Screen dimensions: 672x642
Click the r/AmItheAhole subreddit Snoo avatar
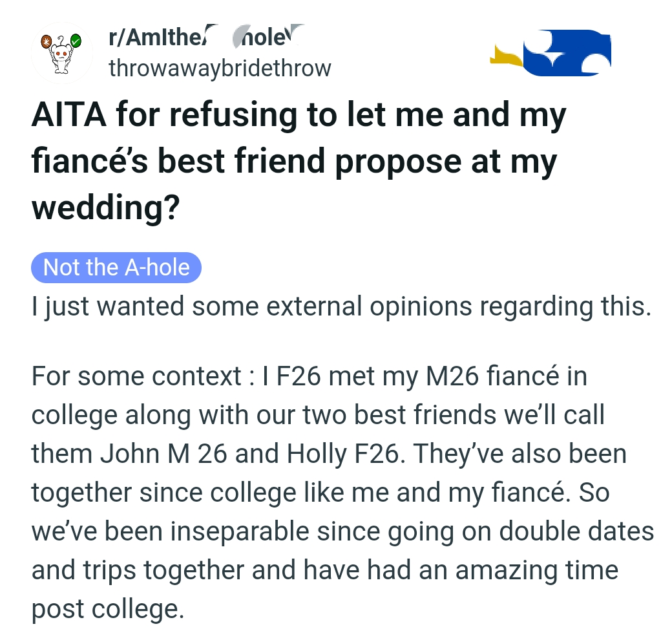(x=62, y=53)
